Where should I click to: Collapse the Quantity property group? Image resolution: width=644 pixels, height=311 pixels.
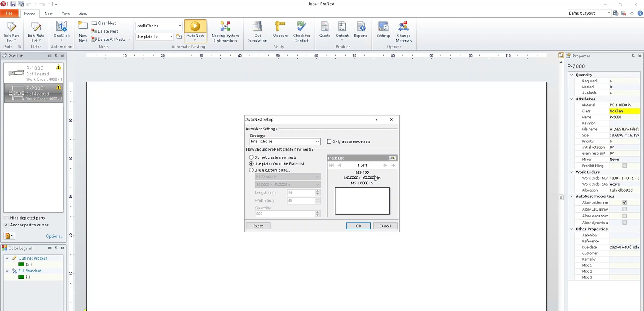571,75
